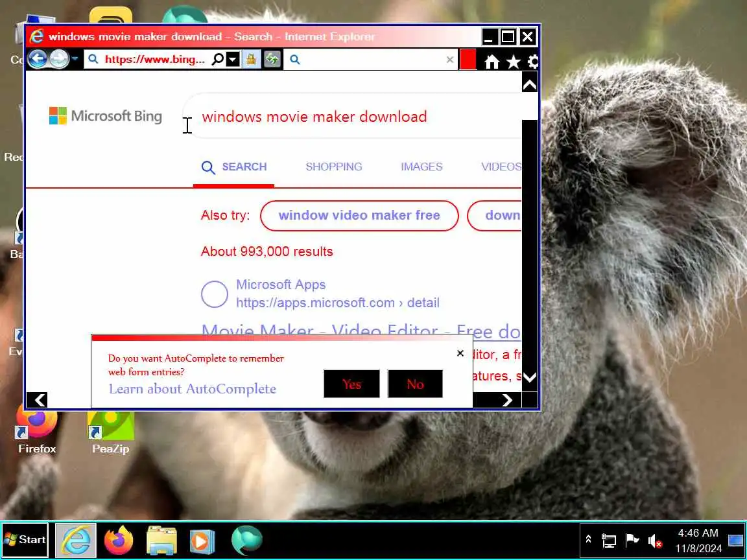
Task: Click the refresh page icon
Action: (272, 60)
